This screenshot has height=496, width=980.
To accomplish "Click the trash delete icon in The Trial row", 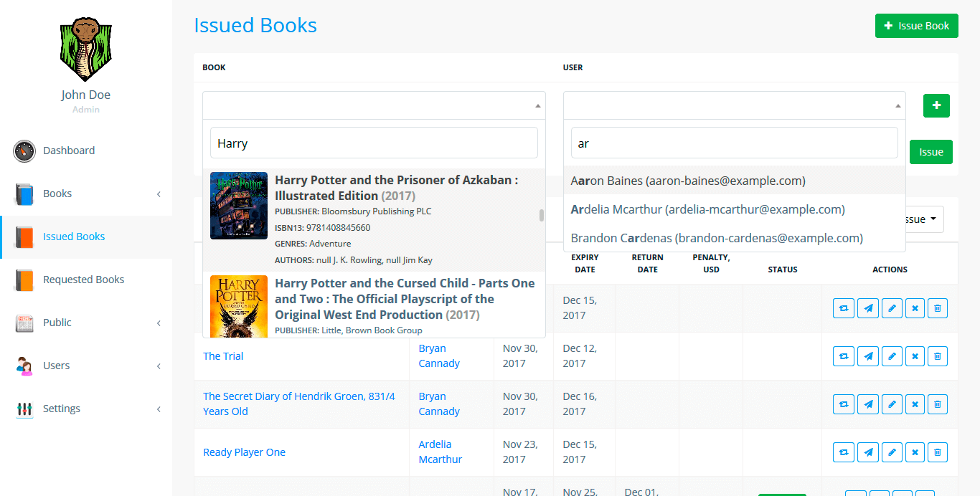I will (937, 356).
